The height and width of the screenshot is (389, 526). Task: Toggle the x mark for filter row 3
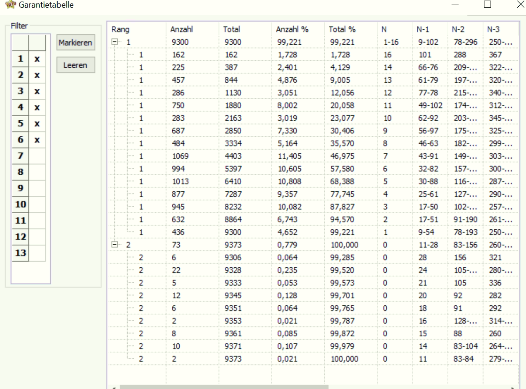click(x=37, y=91)
